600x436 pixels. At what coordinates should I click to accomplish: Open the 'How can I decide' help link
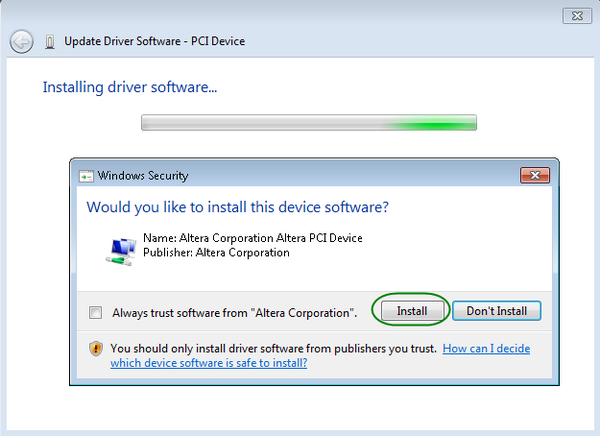tap(486, 348)
